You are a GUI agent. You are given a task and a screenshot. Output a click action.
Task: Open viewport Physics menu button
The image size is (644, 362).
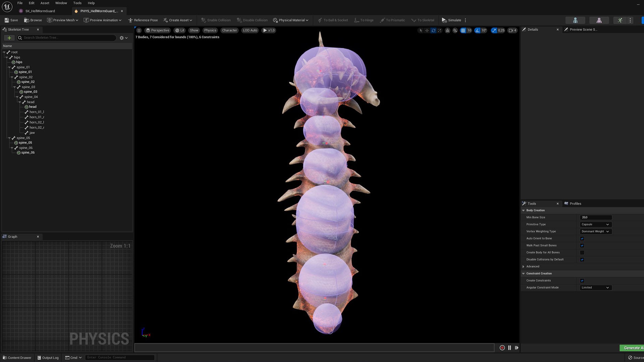210,30
